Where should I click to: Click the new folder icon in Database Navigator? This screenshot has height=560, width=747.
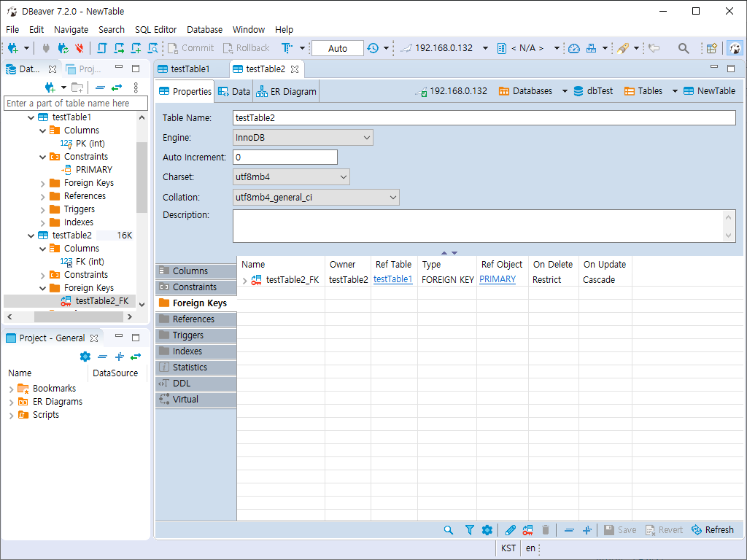pyautogui.click(x=77, y=87)
